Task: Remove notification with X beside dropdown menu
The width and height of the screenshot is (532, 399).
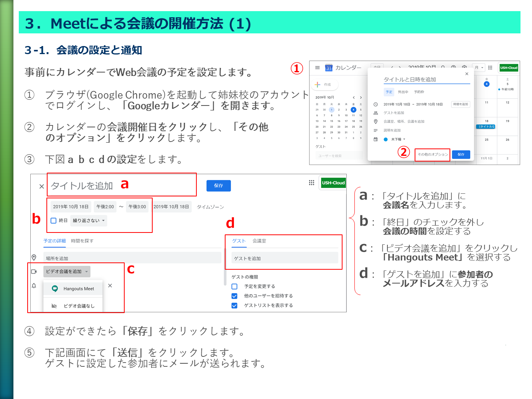Action: (110, 285)
